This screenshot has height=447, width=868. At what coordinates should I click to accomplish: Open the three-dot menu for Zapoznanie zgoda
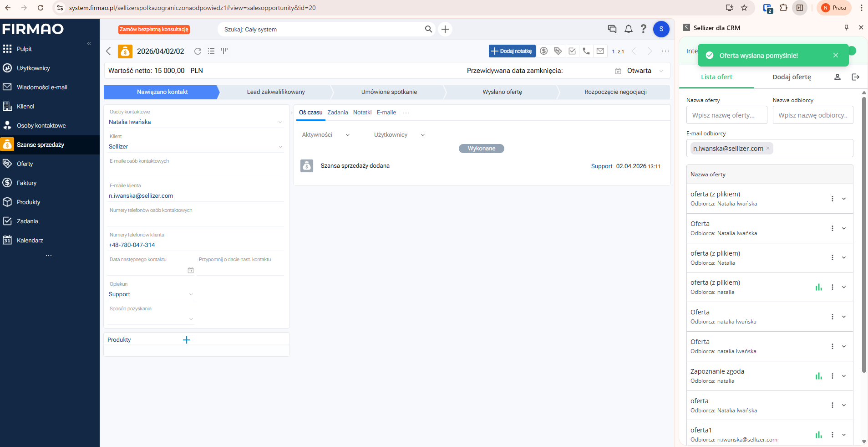(832, 376)
